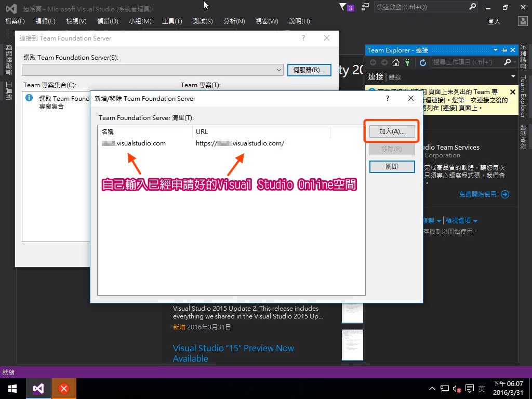Click the 登入 sign-in link

494,21
